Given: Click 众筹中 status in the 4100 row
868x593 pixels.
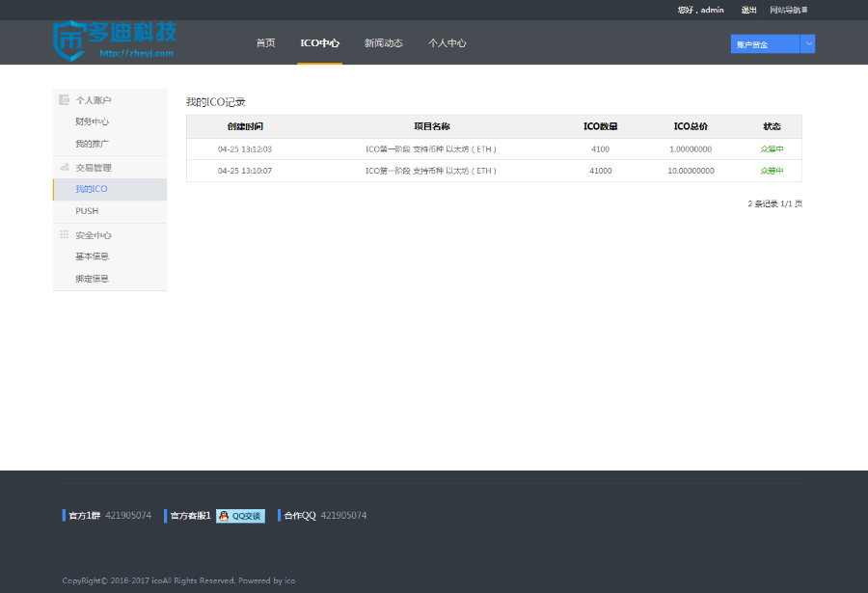Looking at the screenshot, I should tap(772, 148).
